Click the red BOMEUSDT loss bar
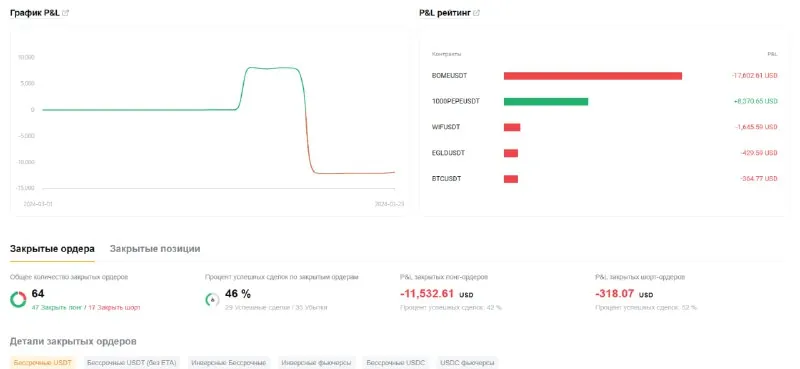Image resolution: width=800 pixels, height=369 pixels. [593, 76]
